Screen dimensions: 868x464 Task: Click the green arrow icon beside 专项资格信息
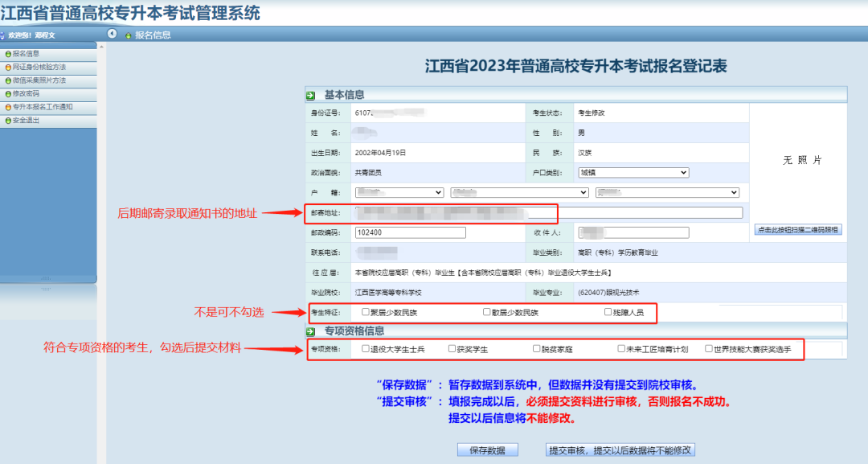(x=310, y=331)
